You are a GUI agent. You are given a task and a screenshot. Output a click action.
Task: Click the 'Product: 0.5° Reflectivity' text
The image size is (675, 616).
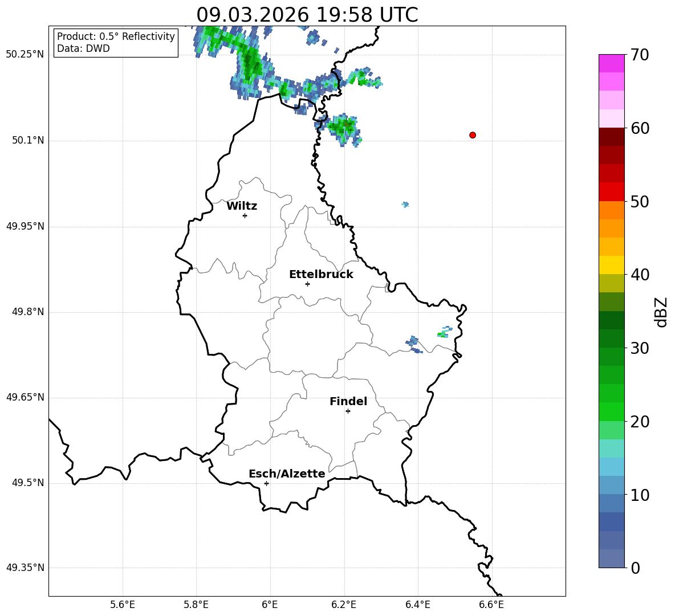[x=116, y=36]
